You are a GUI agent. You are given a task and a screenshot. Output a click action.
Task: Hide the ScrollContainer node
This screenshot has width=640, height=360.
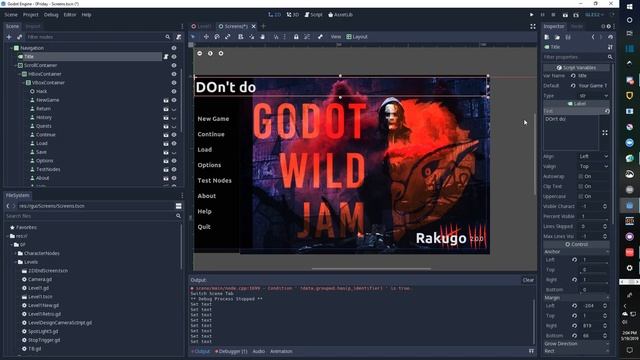point(174,65)
